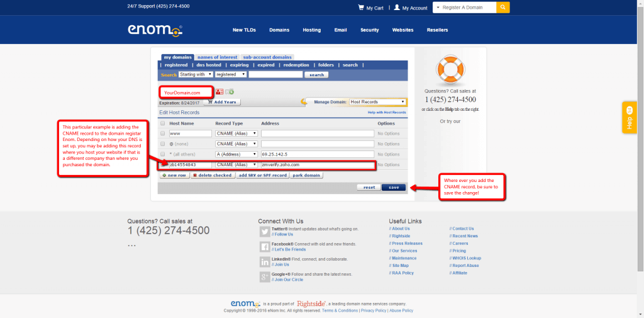Click the Twitter icon under Connect With Us

(x=265, y=232)
